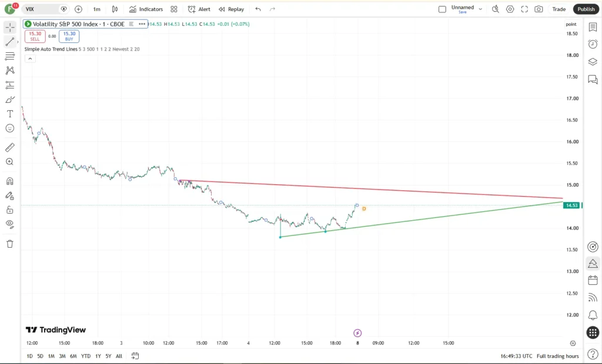
Task: Select the trend line drawing tool
Action: 10,42
